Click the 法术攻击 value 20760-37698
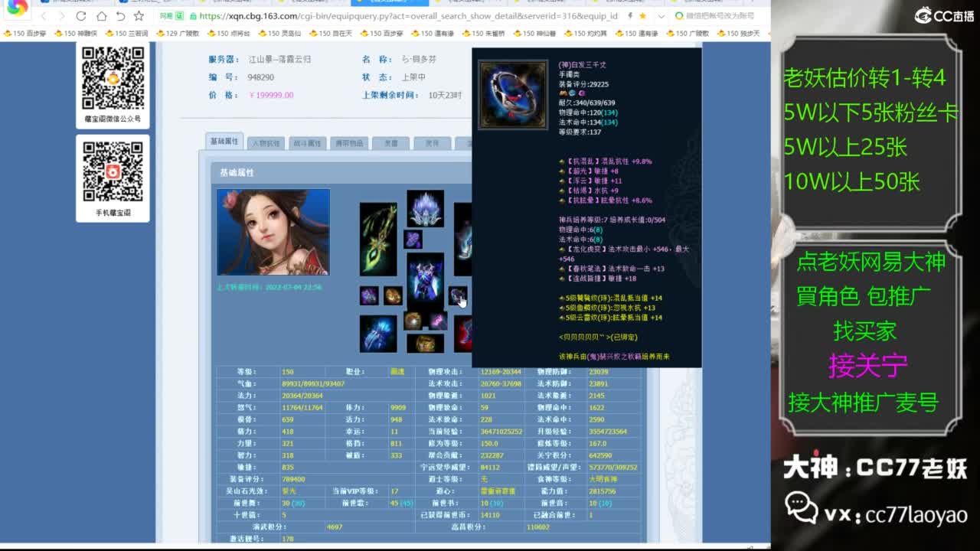The image size is (980, 551). [501, 383]
